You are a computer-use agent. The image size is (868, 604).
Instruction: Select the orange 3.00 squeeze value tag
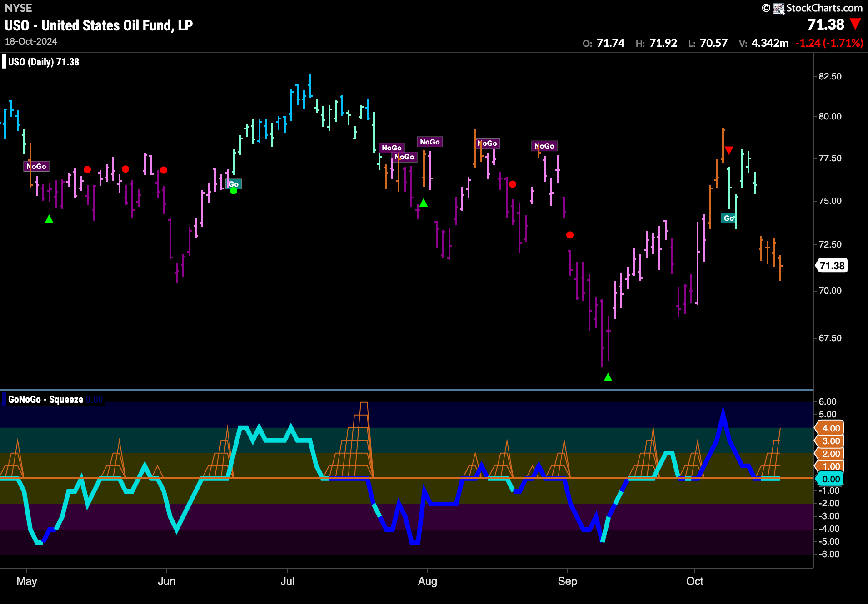[x=830, y=441]
